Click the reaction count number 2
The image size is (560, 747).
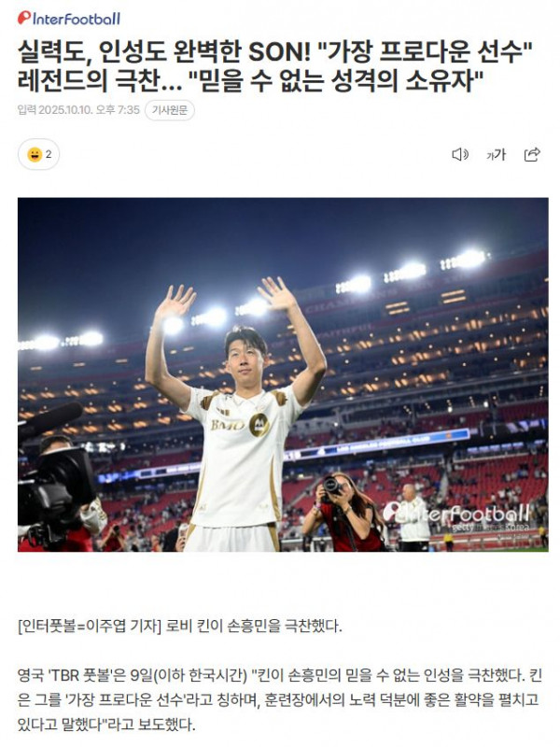(x=49, y=154)
